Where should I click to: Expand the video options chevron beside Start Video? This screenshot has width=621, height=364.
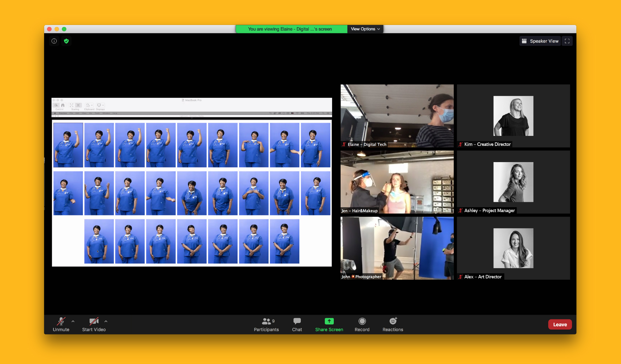[x=106, y=321]
